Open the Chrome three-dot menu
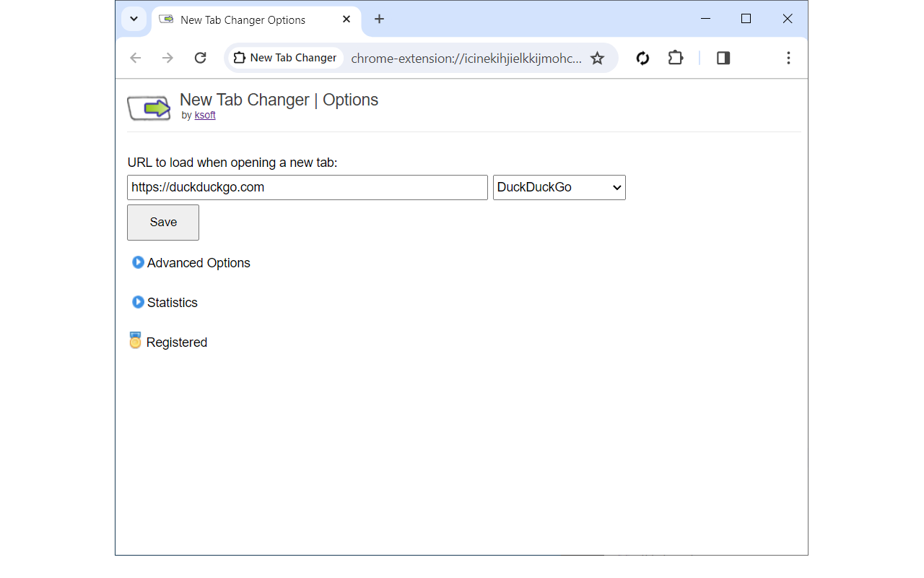This screenshot has width=924, height=578. pyautogui.click(x=788, y=58)
